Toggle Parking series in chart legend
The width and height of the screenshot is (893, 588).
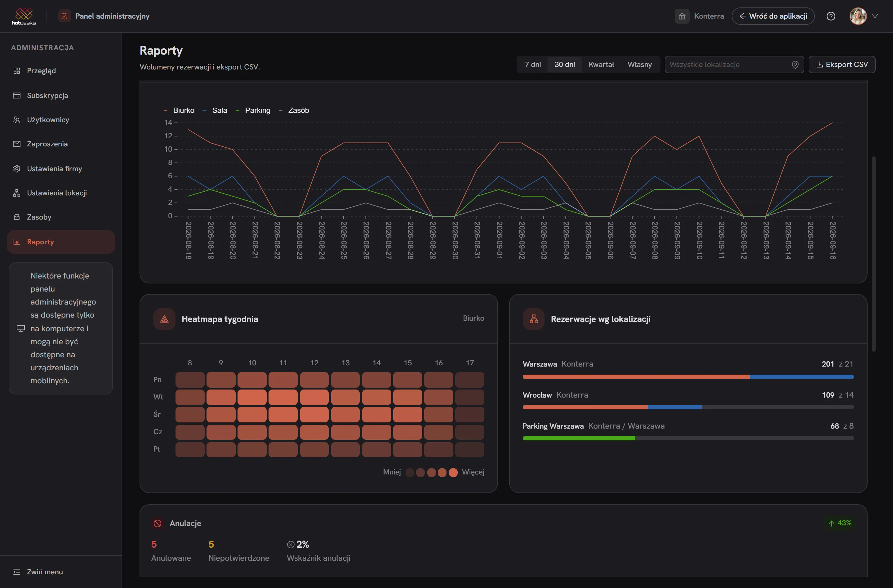[253, 110]
